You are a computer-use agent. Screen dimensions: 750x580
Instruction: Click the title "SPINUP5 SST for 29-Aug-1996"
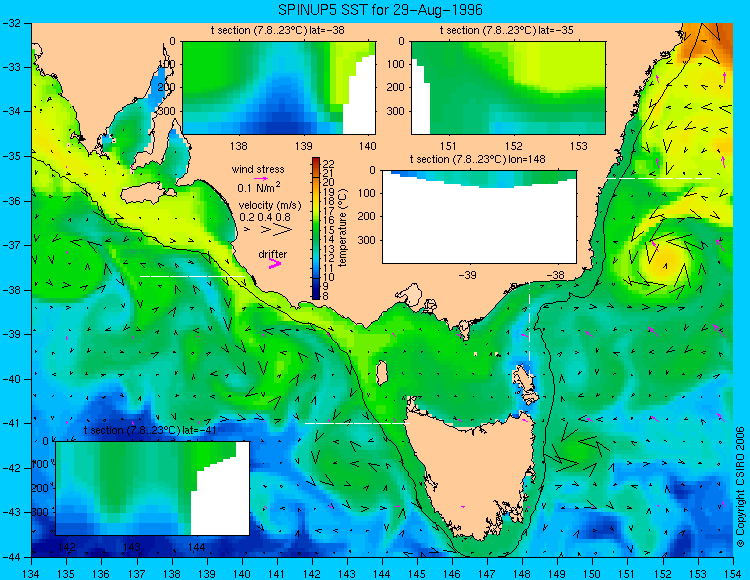coord(380,10)
